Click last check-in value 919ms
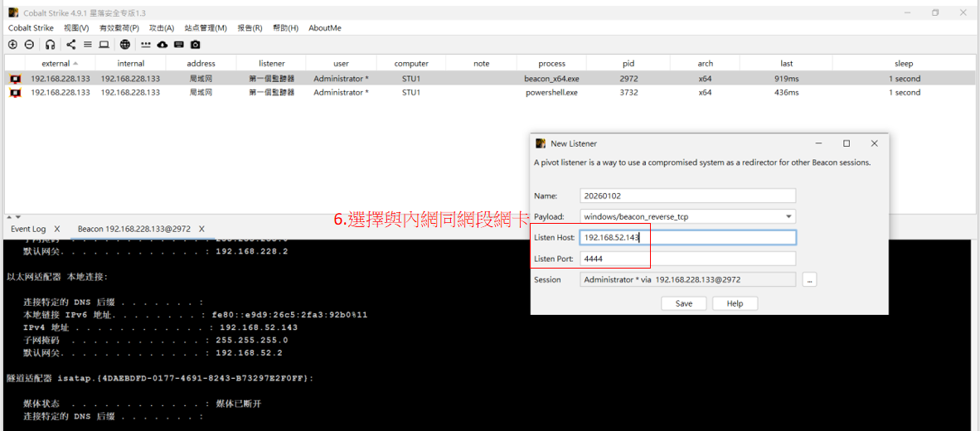 click(786, 79)
